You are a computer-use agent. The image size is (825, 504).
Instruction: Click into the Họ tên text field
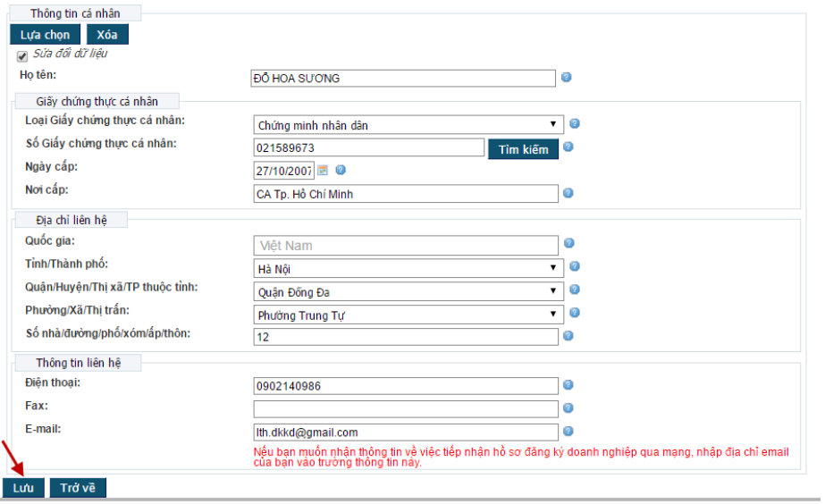pos(403,79)
